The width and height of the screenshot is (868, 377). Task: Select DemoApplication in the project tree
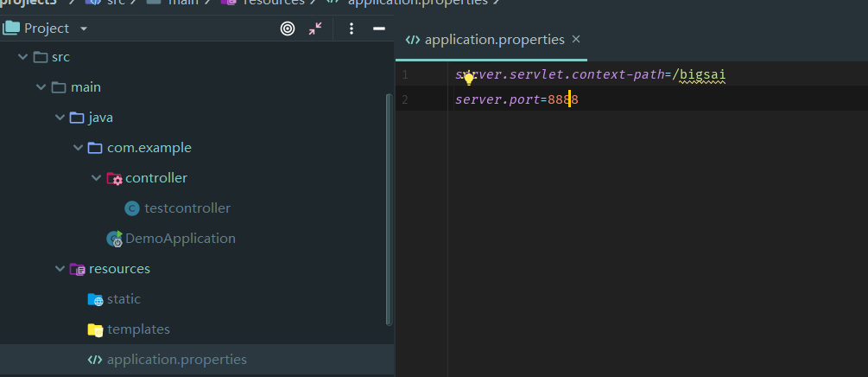(181, 239)
